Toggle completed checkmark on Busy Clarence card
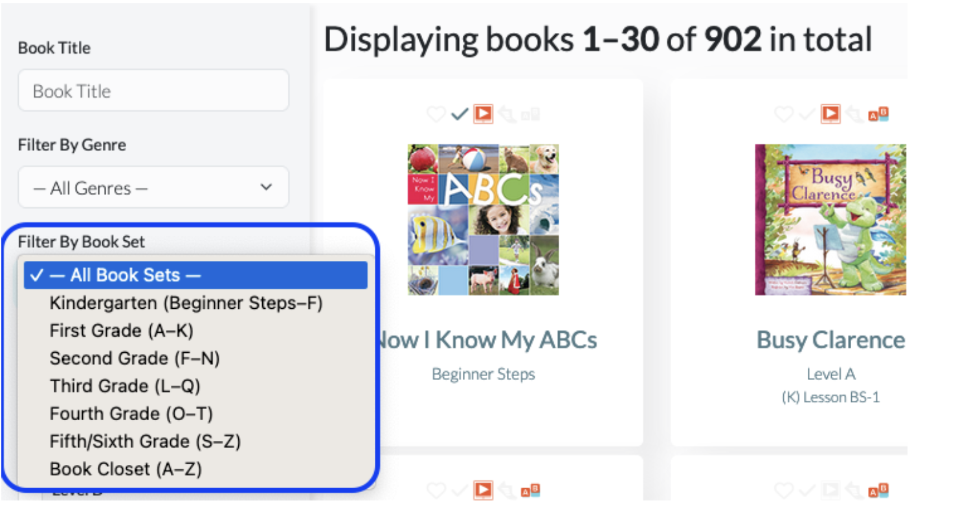This screenshot has width=980, height=505. [807, 115]
